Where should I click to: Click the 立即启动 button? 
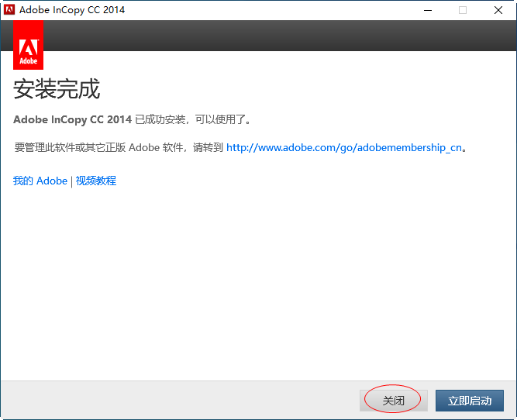click(470, 401)
